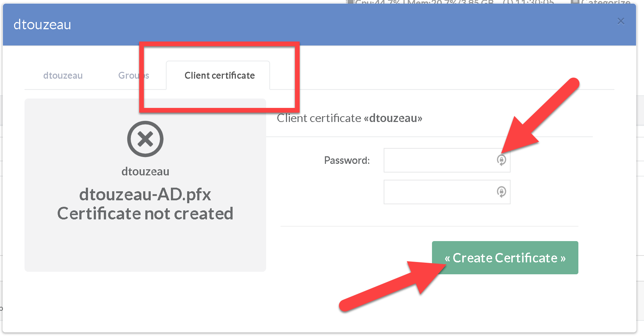Click the dtouzeau name under the status icon
Viewport: 644px width, 336px height.
pos(145,171)
